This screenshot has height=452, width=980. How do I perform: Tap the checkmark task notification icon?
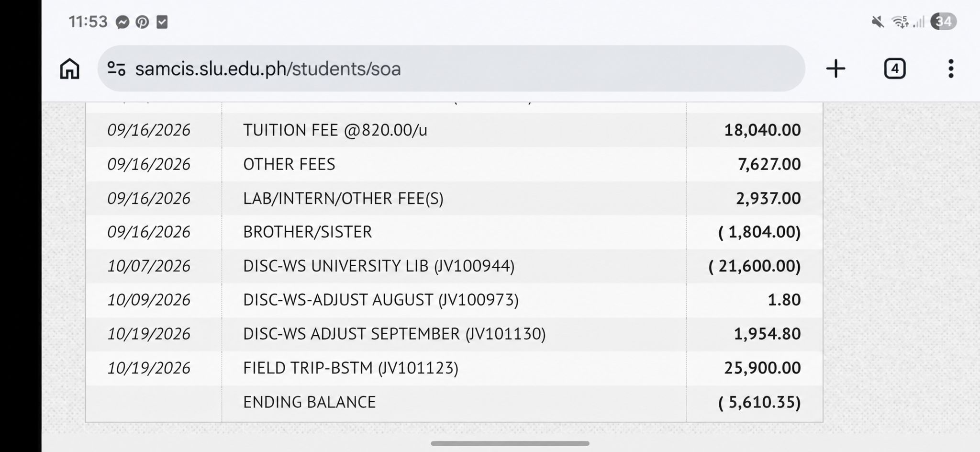pyautogui.click(x=162, y=22)
